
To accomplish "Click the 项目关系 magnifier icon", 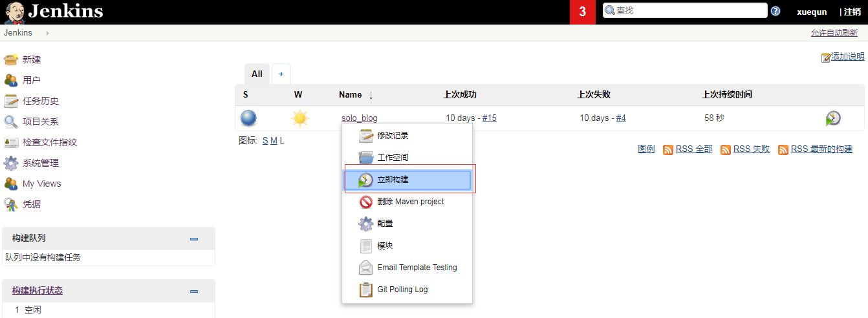I will click(x=11, y=122).
